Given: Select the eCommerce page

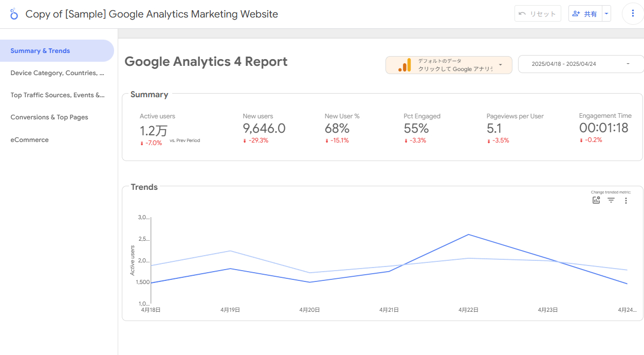Looking at the screenshot, I should [30, 140].
